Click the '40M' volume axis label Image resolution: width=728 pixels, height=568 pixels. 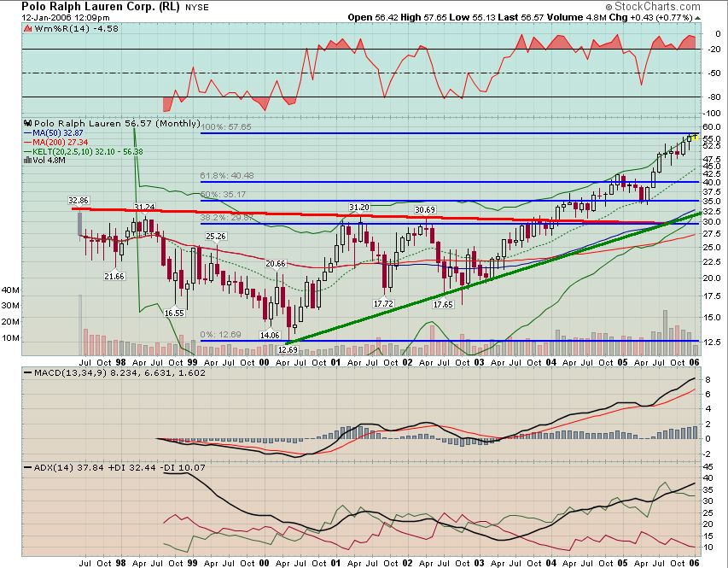(11, 290)
